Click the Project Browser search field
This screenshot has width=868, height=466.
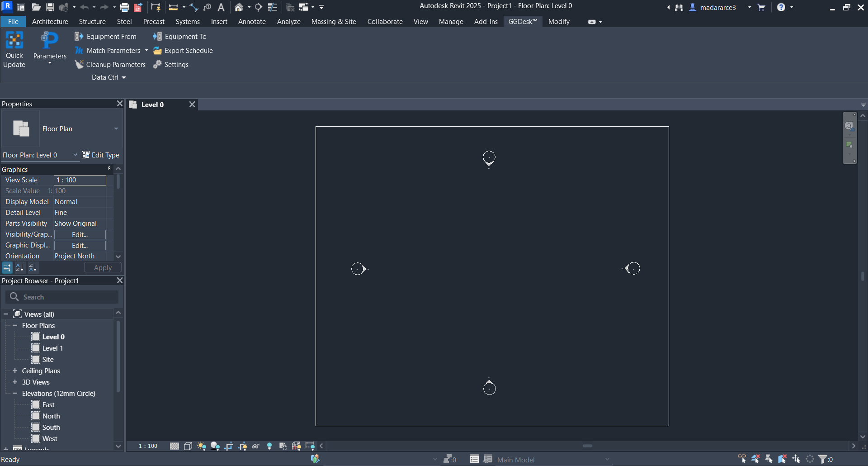[62, 297]
